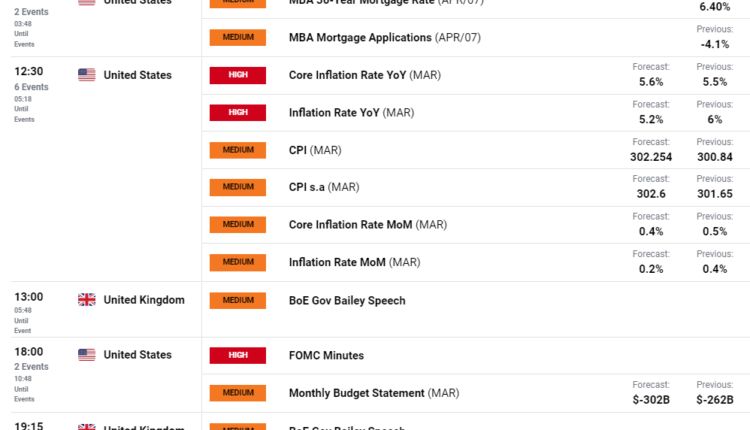Click the US flag in the 12:30 row
Image resolution: width=750 pixels, height=430 pixels.
tap(87, 75)
